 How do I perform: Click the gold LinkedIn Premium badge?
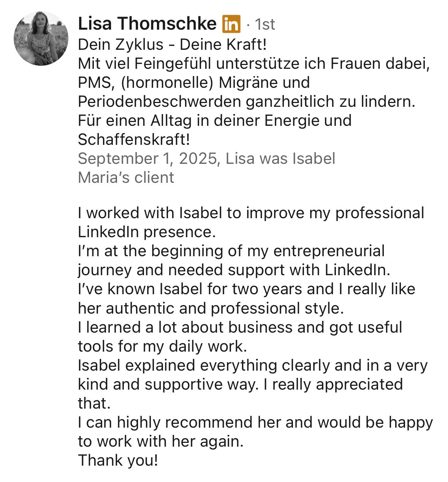[x=231, y=24]
